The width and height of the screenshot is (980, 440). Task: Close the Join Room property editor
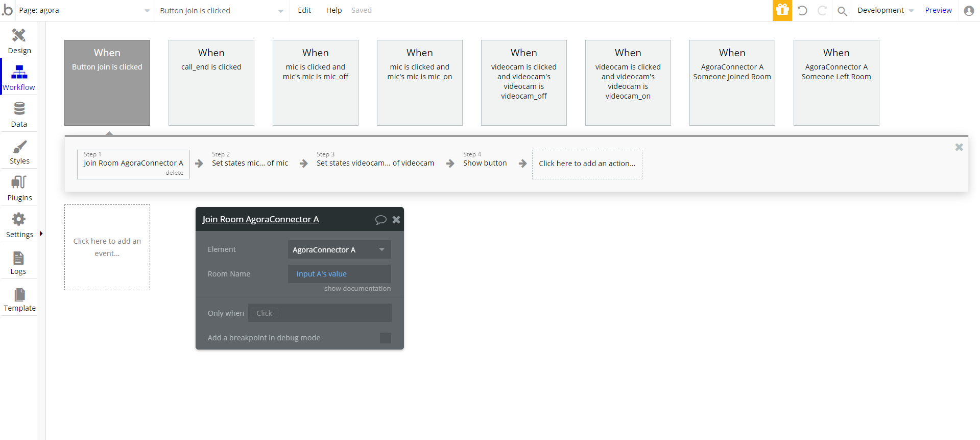(396, 219)
